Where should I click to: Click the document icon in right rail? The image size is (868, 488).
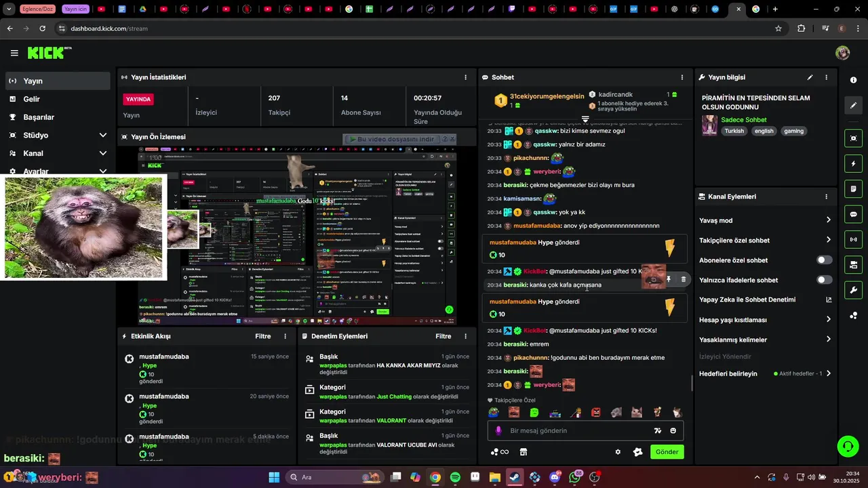coord(853,189)
